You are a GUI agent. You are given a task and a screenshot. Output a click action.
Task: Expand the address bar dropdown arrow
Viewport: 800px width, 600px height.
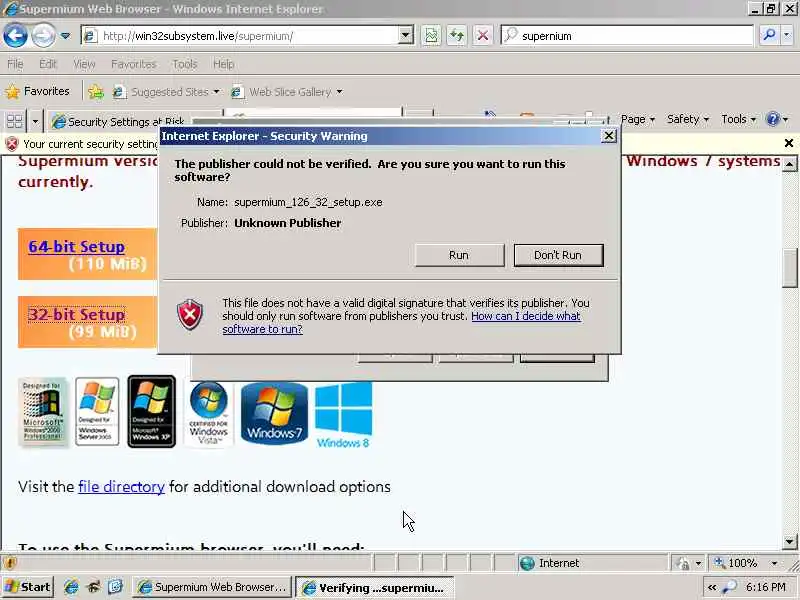click(x=406, y=36)
